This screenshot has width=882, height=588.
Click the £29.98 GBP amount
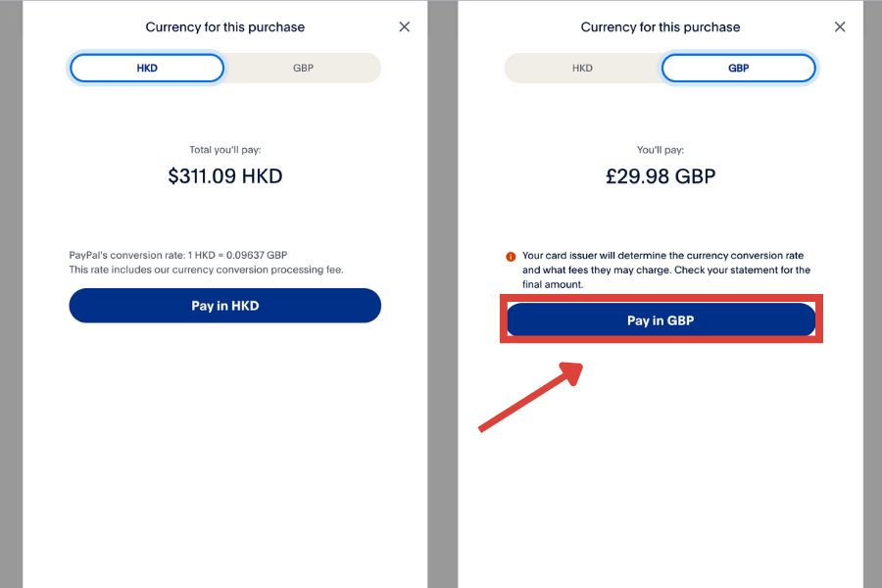(x=661, y=177)
